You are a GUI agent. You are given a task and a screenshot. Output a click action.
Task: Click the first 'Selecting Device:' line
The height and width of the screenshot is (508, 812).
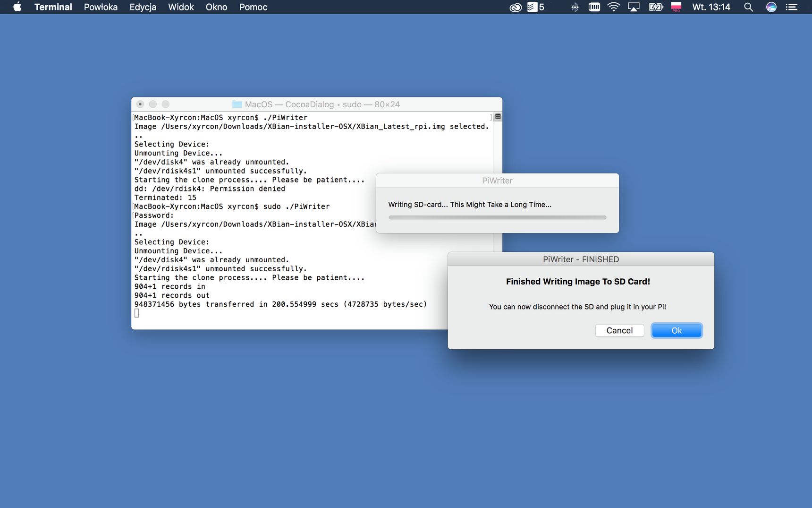tap(172, 144)
